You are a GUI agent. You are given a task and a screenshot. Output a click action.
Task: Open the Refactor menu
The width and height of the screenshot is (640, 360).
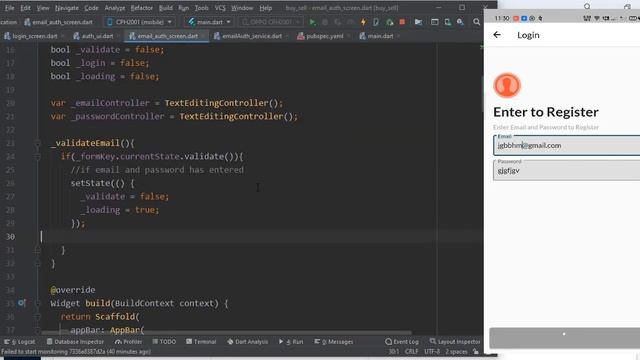click(141, 8)
